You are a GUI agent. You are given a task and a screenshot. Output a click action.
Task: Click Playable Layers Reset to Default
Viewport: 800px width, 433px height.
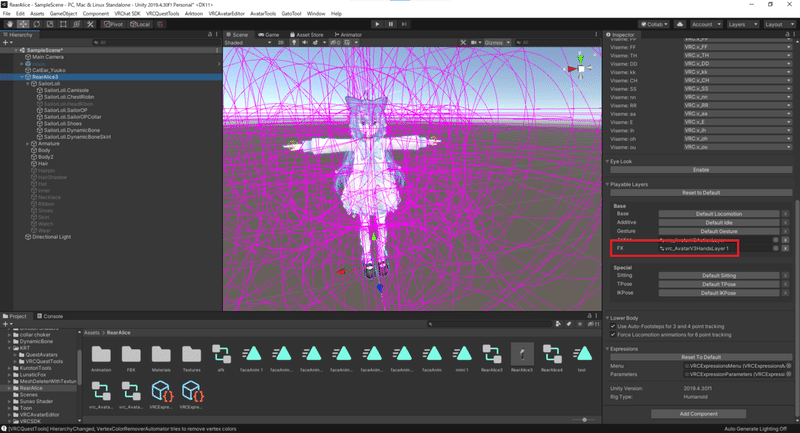tap(701, 193)
